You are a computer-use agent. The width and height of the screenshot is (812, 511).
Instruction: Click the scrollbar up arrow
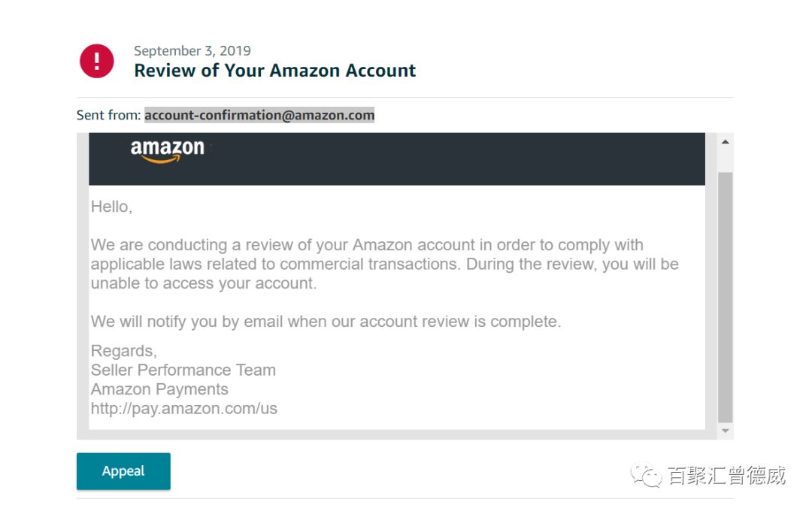tap(725, 142)
